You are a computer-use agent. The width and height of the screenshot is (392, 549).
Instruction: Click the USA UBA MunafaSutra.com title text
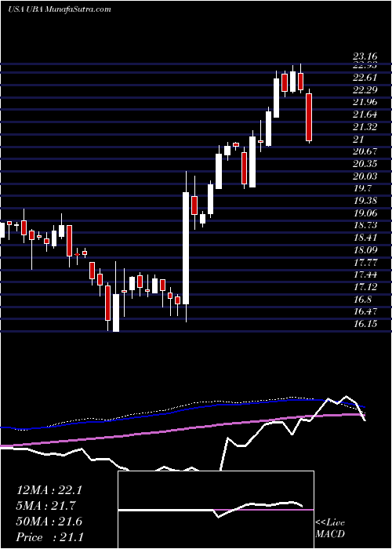[x=59, y=9]
